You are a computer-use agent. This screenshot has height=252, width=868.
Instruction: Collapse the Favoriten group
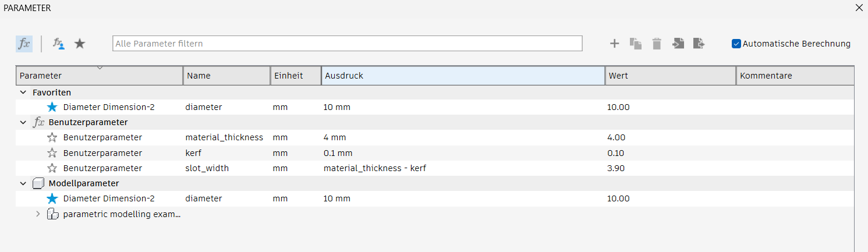tap(23, 93)
